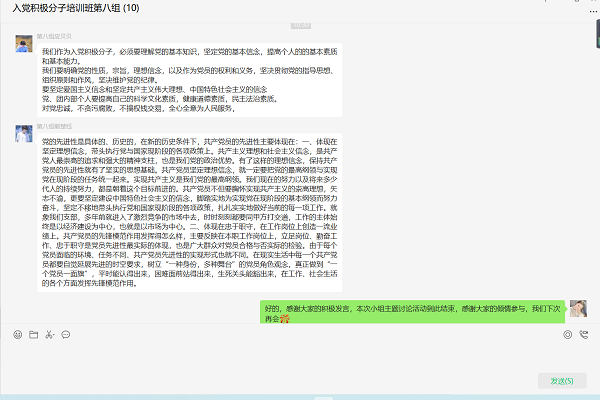Click the green 好的,感谢大家 message bubble
Image resolution: width=600 pixels, height=400 pixels.
click(x=412, y=312)
